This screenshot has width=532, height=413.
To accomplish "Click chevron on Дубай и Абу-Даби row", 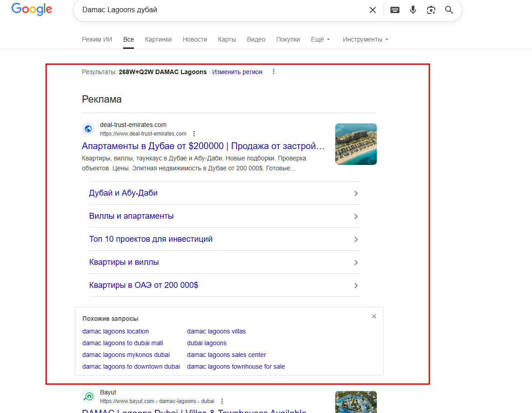I will 356,193.
